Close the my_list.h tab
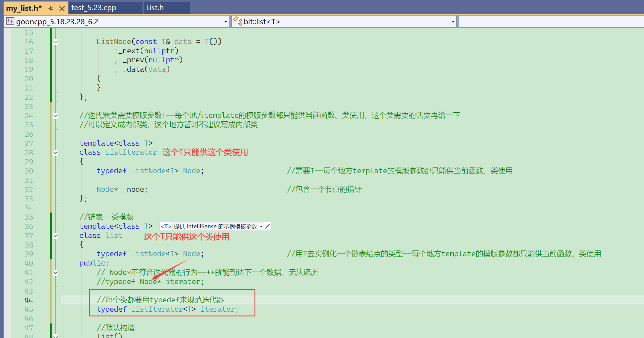The height and width of the screenshot is (338, 644). tap(62, 8)
